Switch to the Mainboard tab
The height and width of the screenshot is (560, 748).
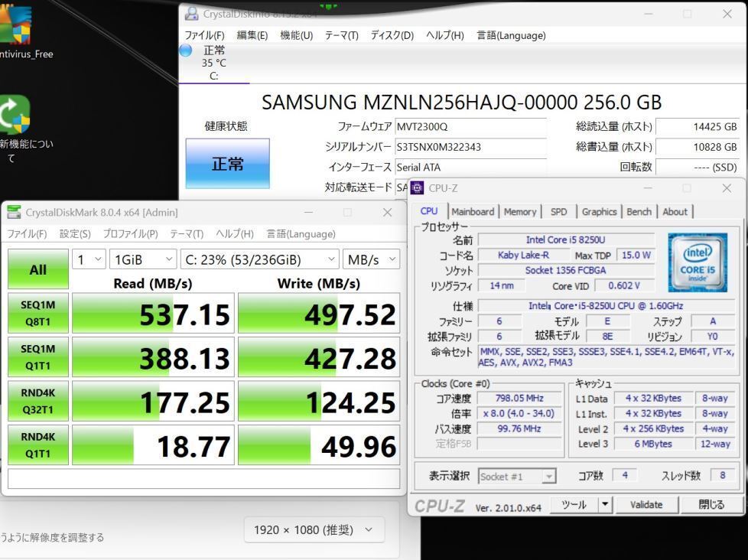pyautogui.click(x=473, y=212)
